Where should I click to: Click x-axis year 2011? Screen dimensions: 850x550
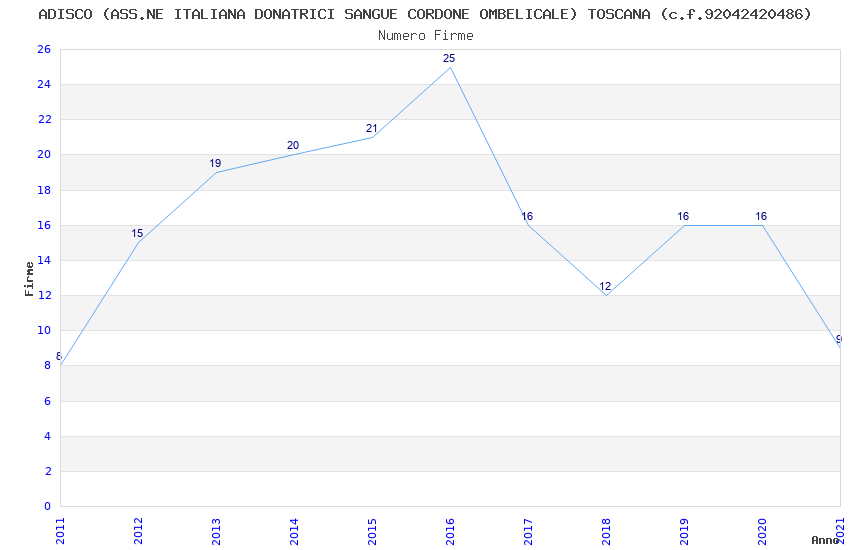coord(60,531)
